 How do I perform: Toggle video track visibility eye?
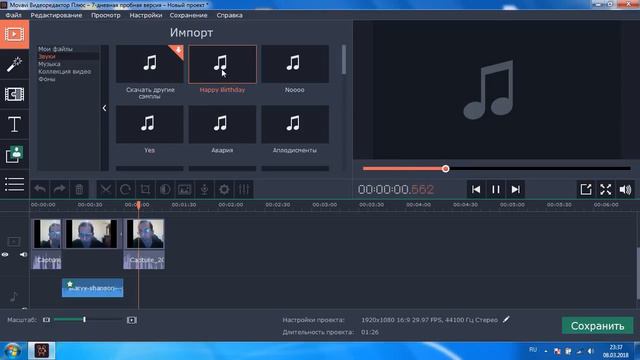pos(5,255)
